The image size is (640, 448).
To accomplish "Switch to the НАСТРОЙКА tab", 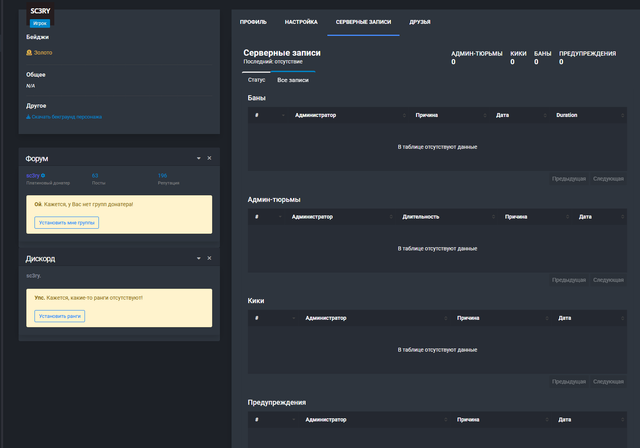I will tap(301, 22).
